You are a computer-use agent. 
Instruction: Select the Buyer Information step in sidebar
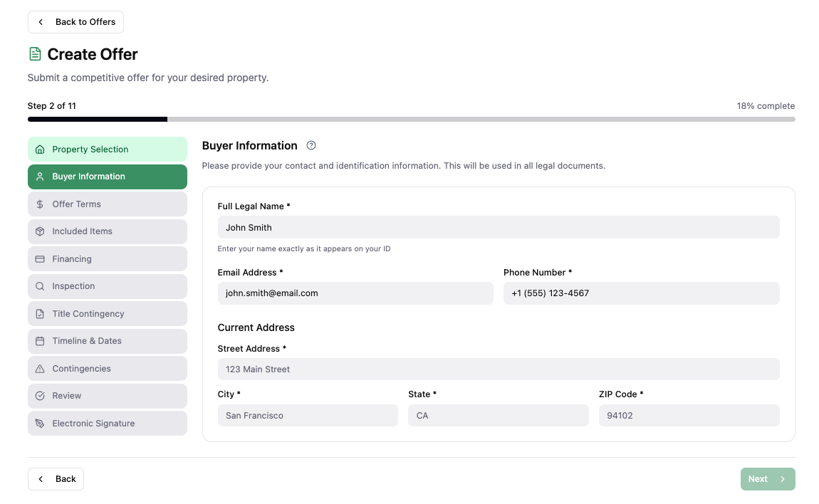(x=107, y=177)
